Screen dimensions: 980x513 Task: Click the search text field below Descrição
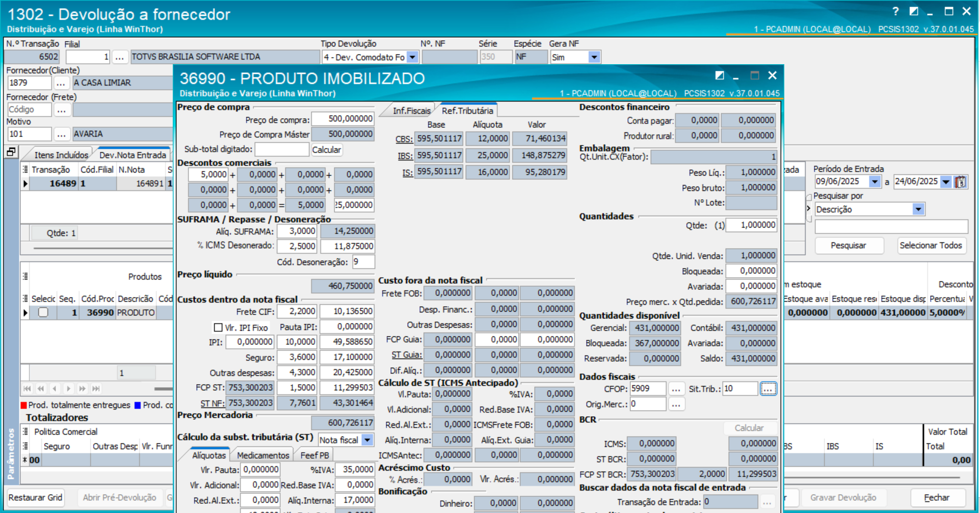(891, 227)
